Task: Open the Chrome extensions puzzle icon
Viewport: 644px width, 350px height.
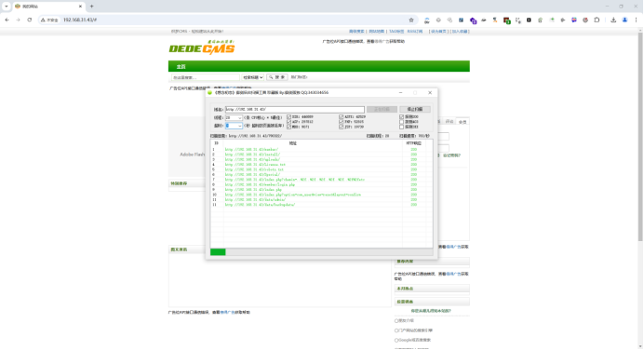Action: tap(597, 20)
